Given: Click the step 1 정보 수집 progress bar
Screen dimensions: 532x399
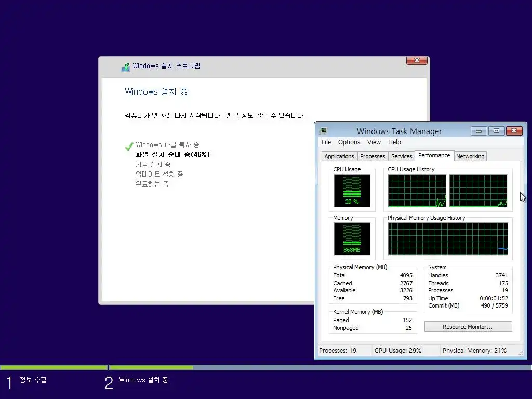Looking at the screenshot, I should click(54, 367).
